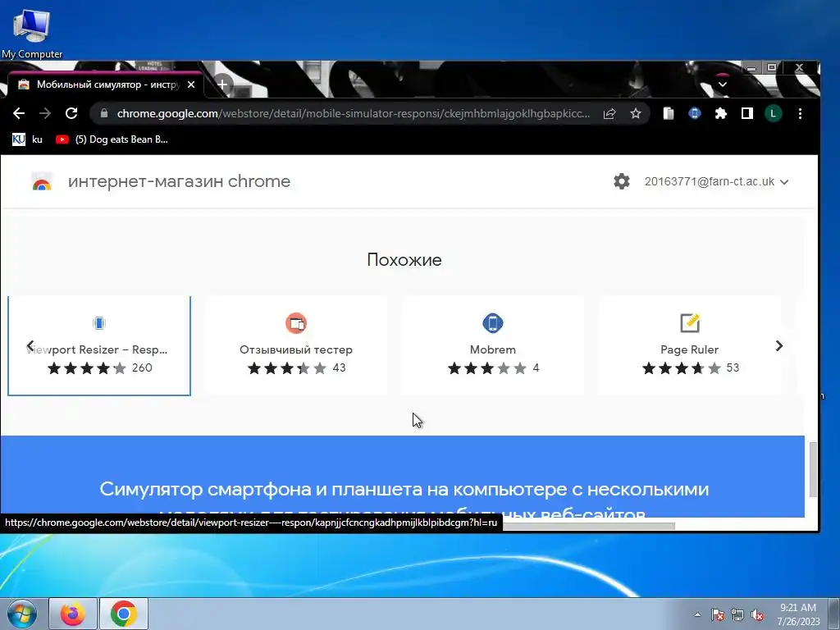Click the muted volume tray icon

tap(757, 614)
